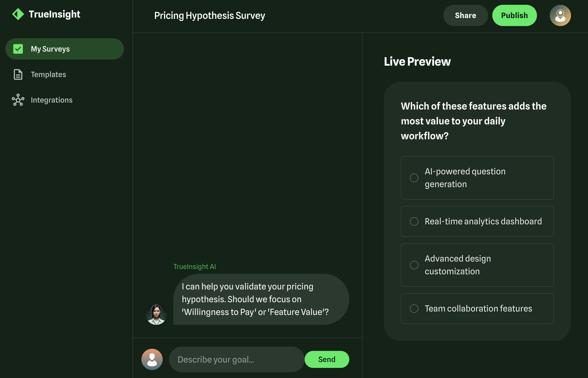Select the green checkbox in My Surveys item
The width and height of the screenshot is (588, 378).
[18, 49]
